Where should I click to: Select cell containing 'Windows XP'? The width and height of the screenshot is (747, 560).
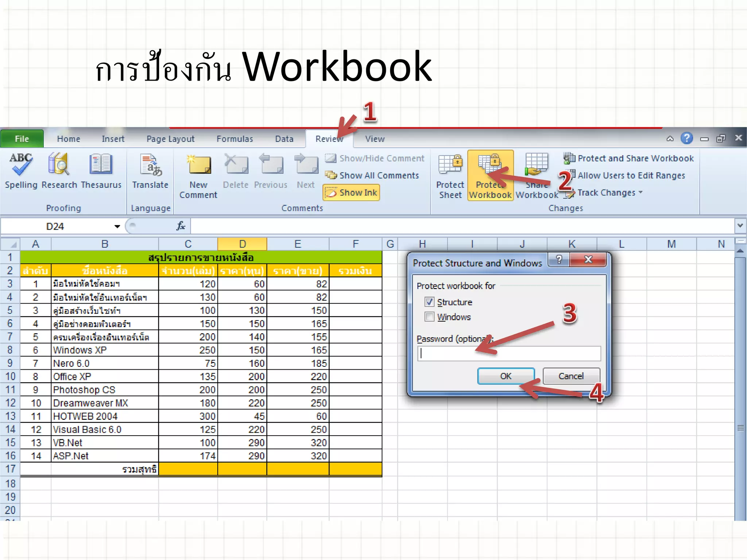tap(105, 350)
